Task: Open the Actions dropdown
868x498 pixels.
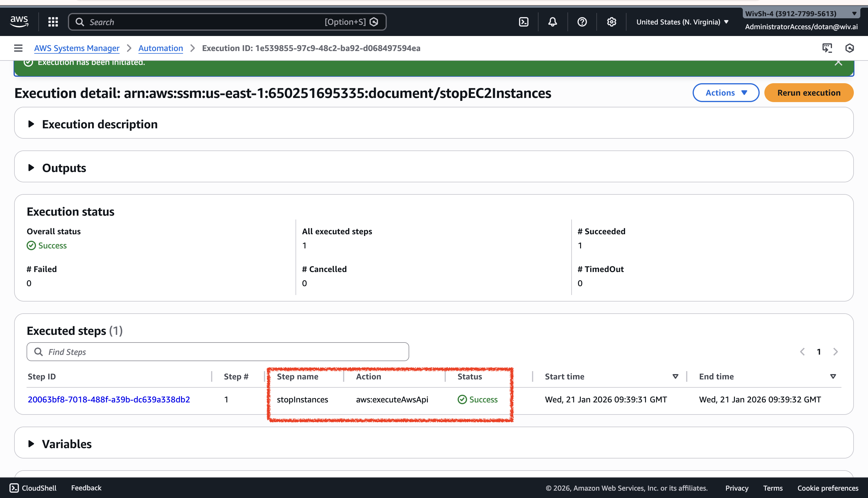Action: pos(726,93)
